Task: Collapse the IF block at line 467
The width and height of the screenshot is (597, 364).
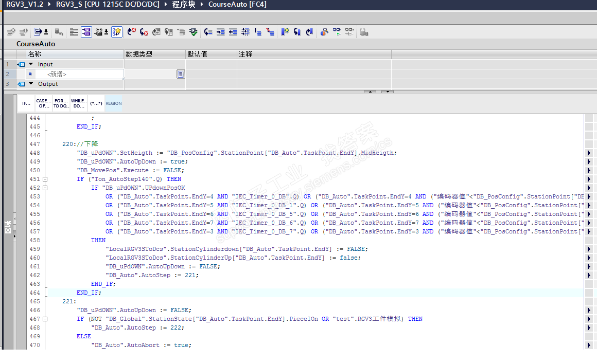Action: point(45,319)
